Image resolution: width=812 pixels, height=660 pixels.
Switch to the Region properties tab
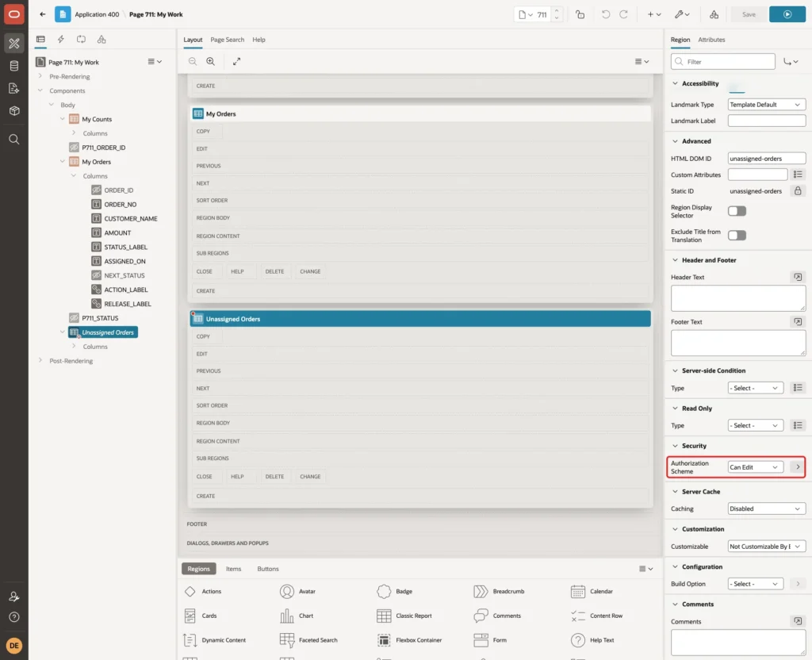pos(680,40)
